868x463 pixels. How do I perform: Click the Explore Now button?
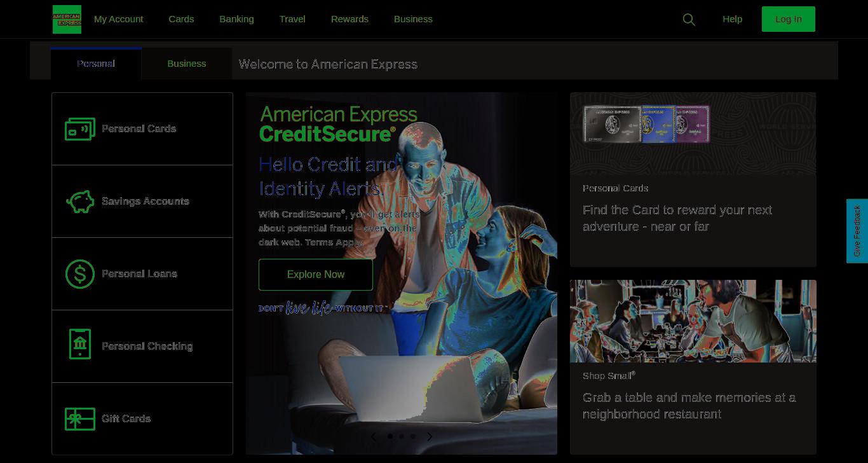tap(316, 275)
